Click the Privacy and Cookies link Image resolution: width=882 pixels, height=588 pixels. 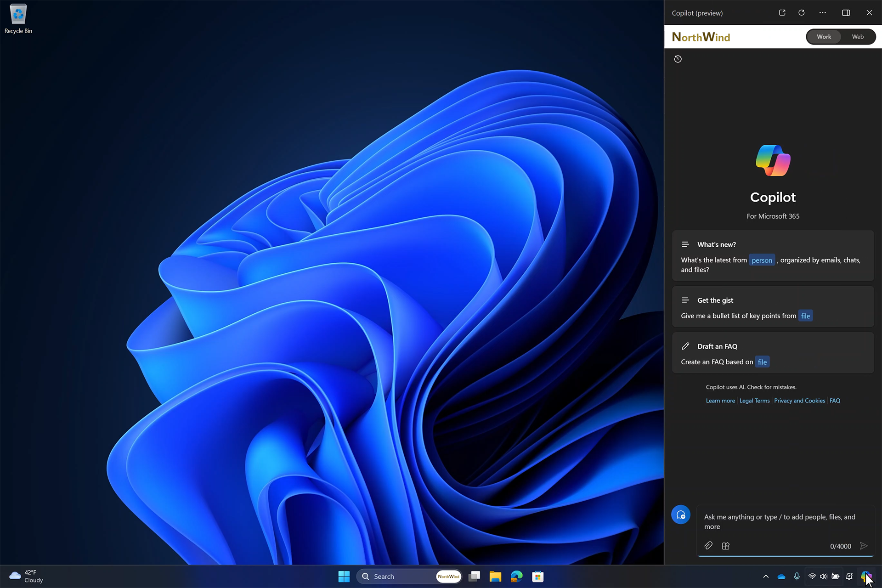pyautogui.click(x=799, y=400)
